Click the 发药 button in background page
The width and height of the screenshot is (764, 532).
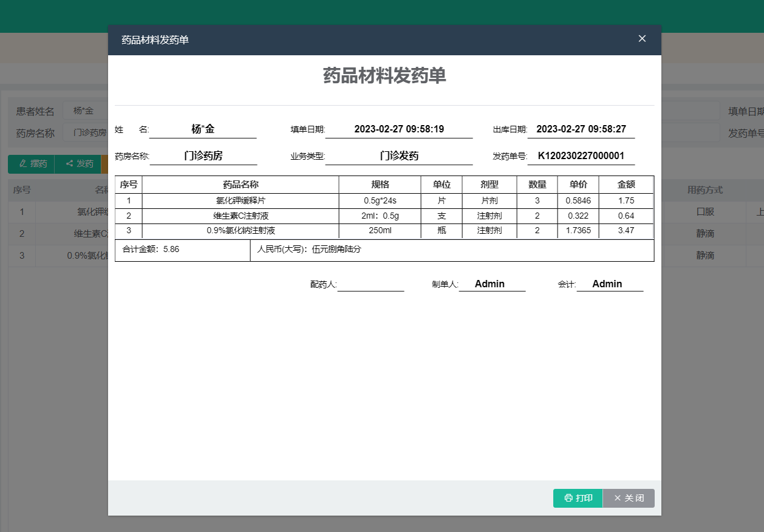coord(80,163)
